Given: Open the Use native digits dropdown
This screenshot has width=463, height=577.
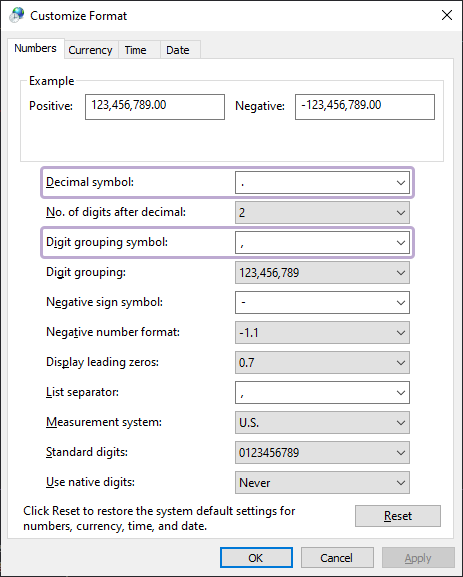Looking at the screenshot, I should pyautogui.click(x=322, y=482).
